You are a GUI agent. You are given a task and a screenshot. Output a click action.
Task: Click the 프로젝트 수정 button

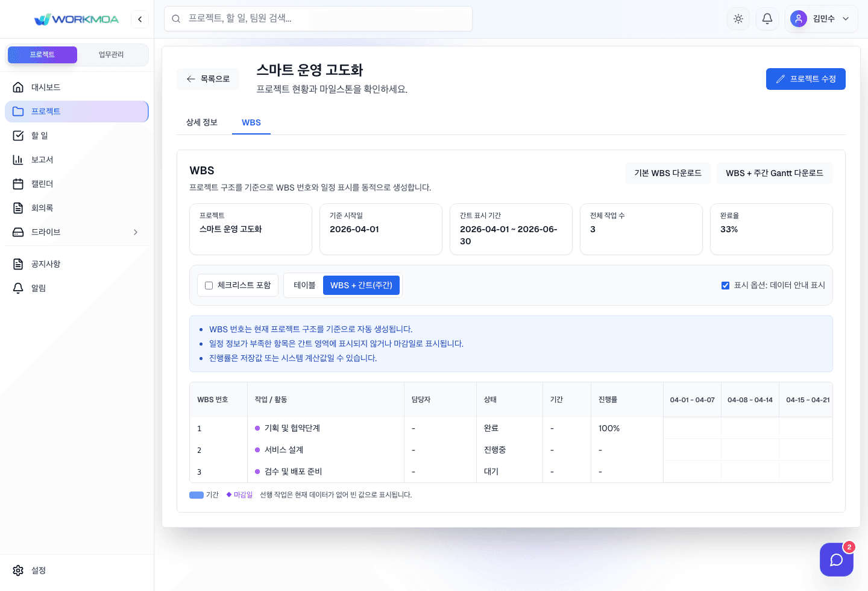pos(806,79)
